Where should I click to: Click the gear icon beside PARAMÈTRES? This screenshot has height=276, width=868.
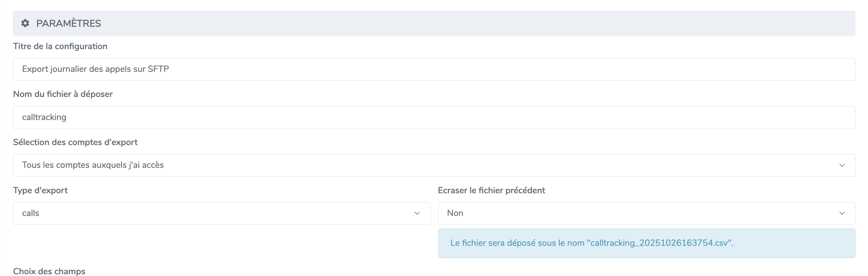[x=25, y=23]
